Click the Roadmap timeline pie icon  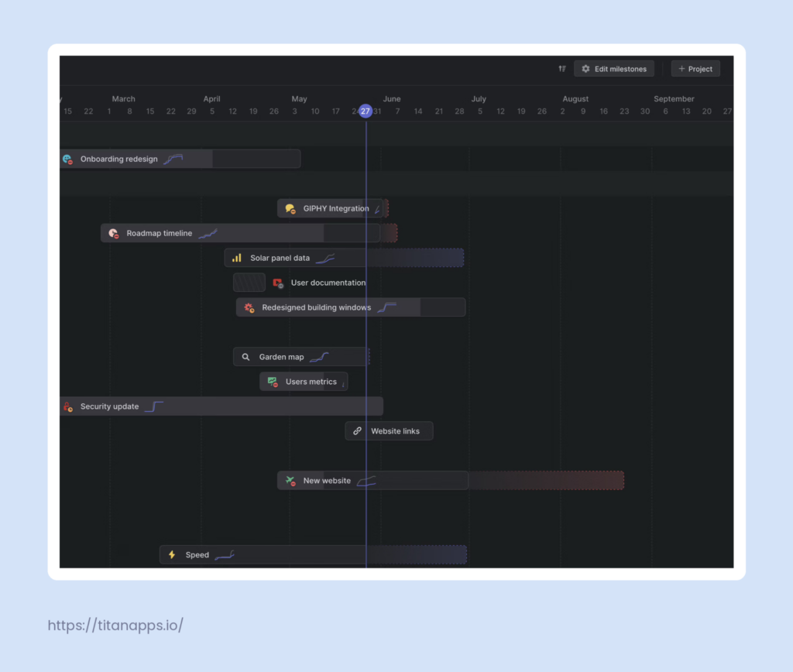pyautogui.click(x=113, y=234)
